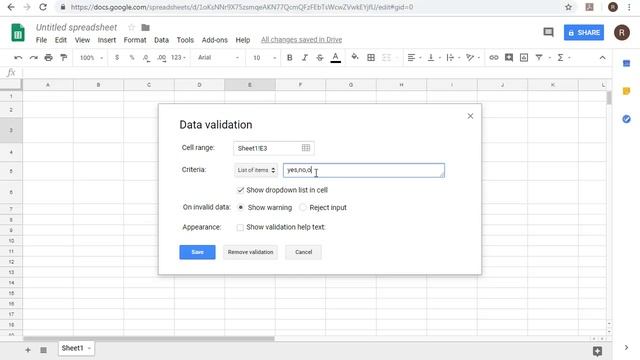
Task: Select the Show warning radio button
Action: 241,207
